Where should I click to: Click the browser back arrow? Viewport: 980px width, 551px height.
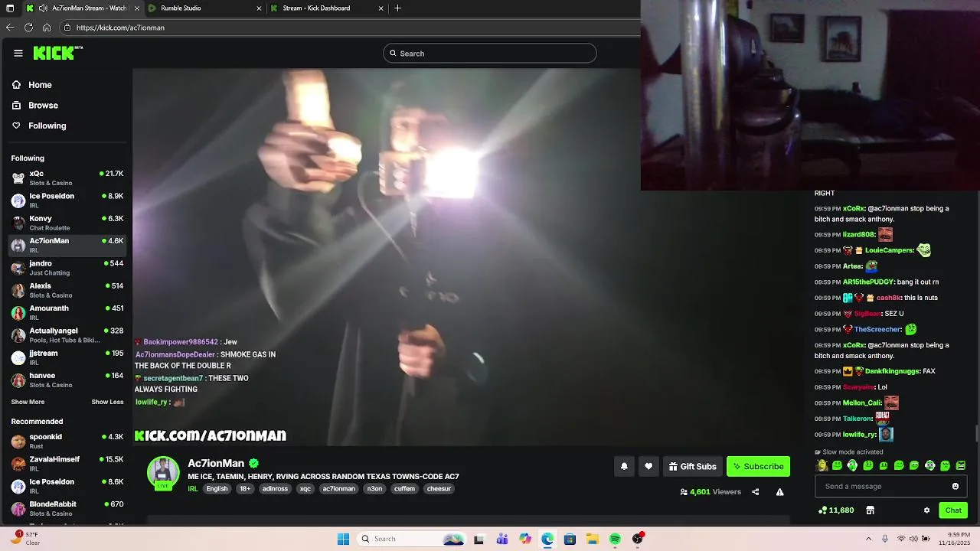10,28
